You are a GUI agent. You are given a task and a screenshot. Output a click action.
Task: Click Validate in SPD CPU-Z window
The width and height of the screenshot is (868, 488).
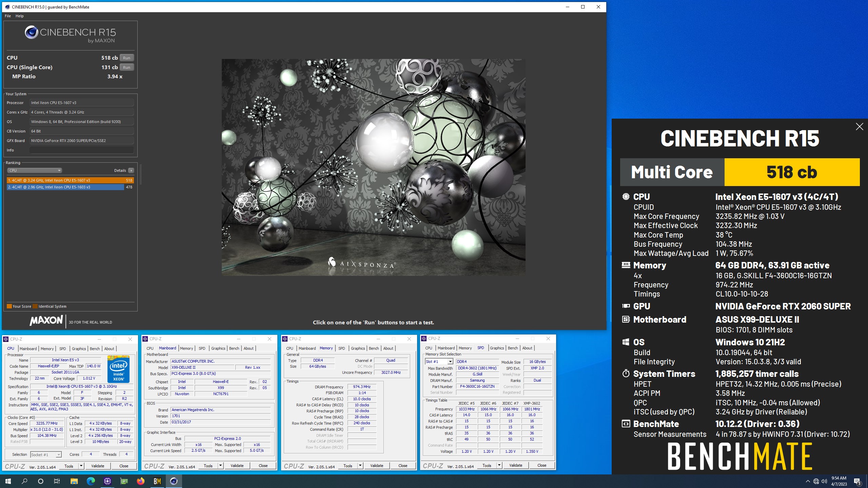[516, 465]
